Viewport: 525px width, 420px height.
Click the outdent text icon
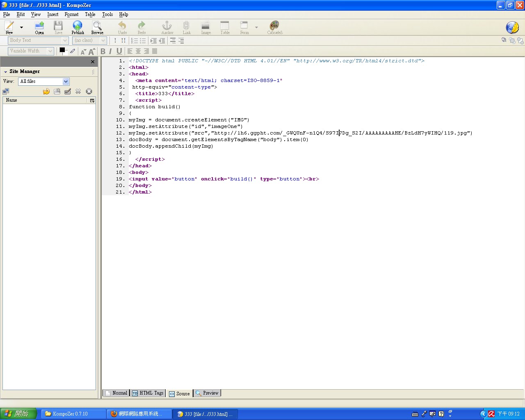click(x=162, y=41)
